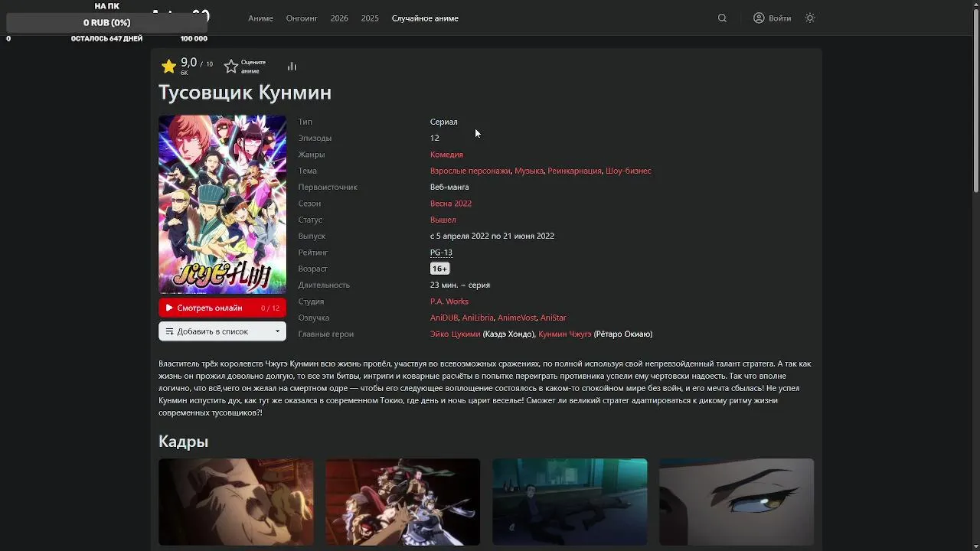This screenshot has width=980, height=551.
Task: Toggle the light/dark theme sun icon
Action: pos(810,18)
